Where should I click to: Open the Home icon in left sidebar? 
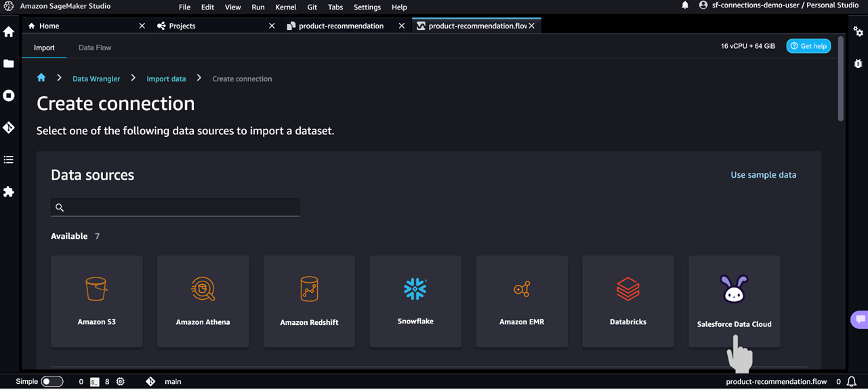[x=9, y=32]
